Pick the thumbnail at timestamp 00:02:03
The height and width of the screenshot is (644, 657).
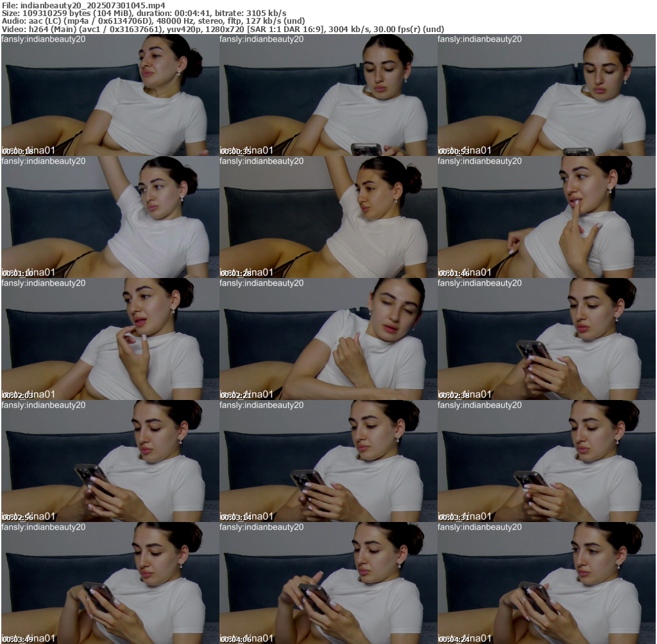tap(110, 339)
